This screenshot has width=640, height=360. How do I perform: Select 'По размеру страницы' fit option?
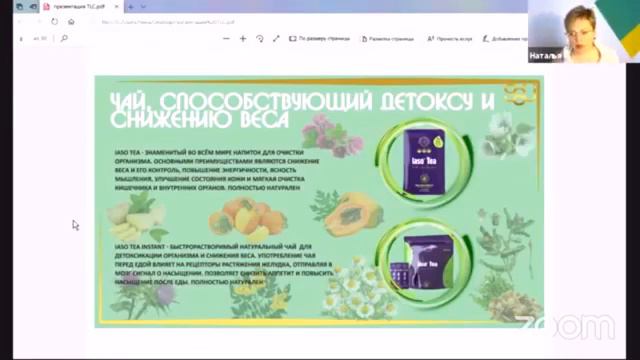click(320, 38)
